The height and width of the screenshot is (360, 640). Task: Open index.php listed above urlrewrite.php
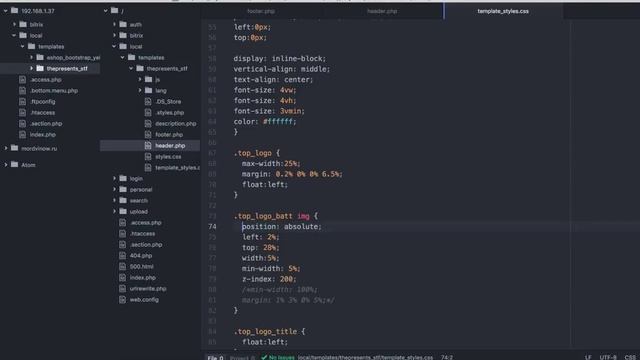pyautogui.click(x=142, y=278)
